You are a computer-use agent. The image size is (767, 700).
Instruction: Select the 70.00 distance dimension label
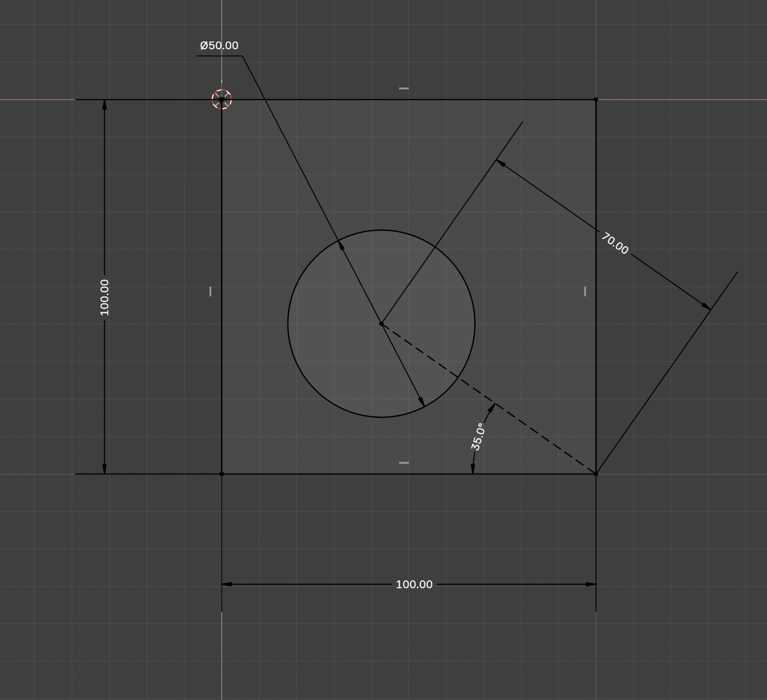click(x=614, y=243)
